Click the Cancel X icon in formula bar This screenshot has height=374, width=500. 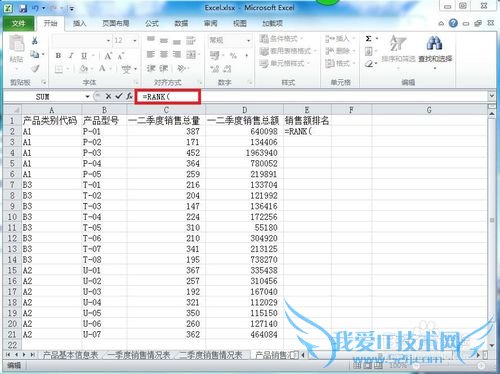click(x=108, y=97)
